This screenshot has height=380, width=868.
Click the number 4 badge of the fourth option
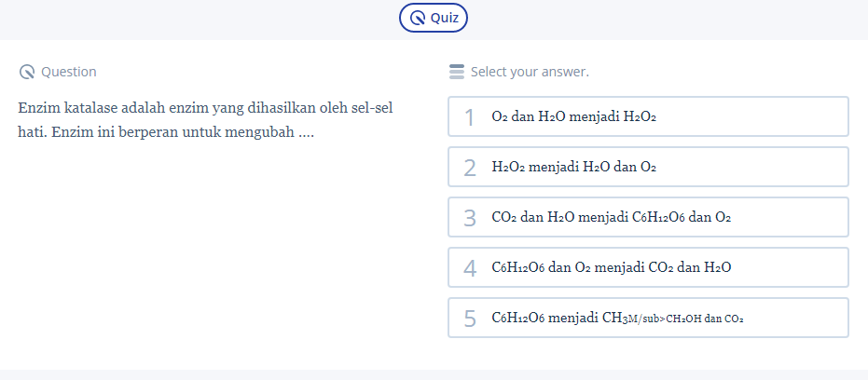tap(470, 268)
